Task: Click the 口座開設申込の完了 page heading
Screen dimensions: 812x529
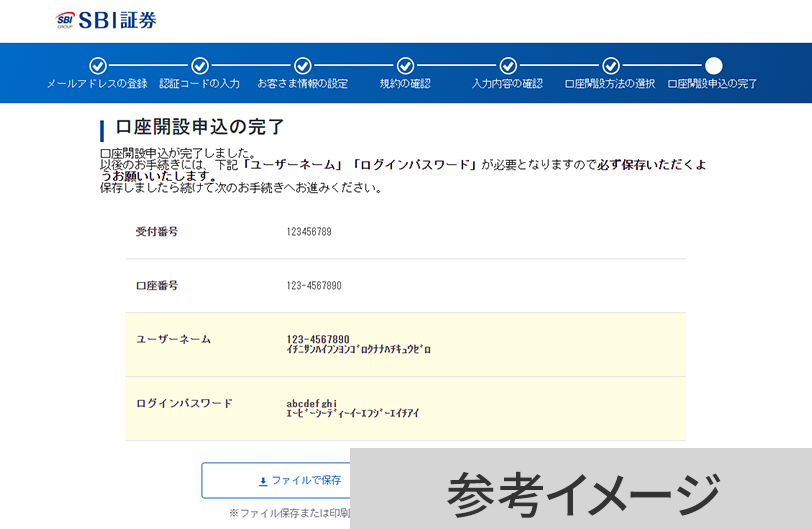Action: click(200, 127)
